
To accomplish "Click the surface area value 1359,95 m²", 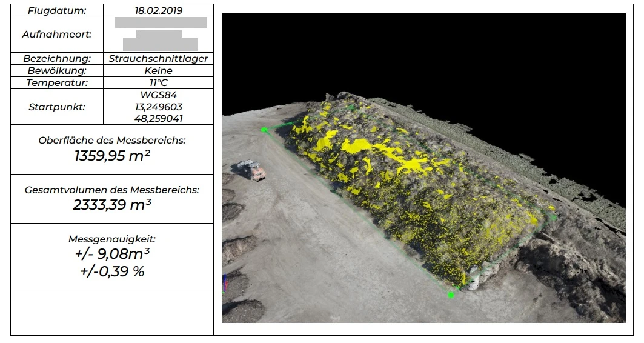I will [x=112, y=156].
